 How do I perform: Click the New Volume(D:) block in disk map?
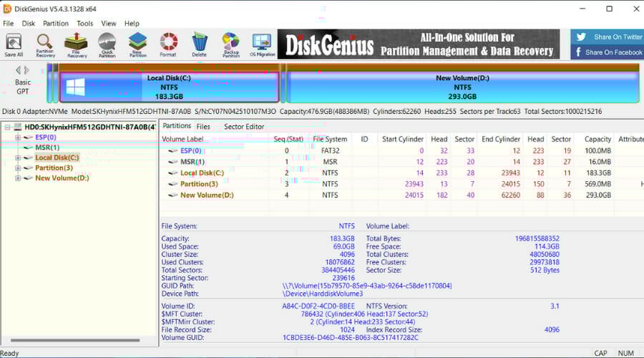[x=462, y=87]
